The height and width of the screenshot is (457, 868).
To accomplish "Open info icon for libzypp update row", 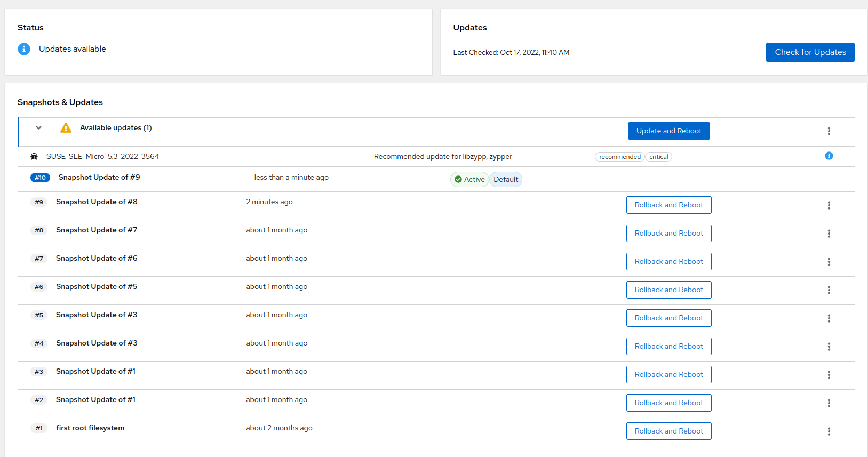I will (829, 156).
